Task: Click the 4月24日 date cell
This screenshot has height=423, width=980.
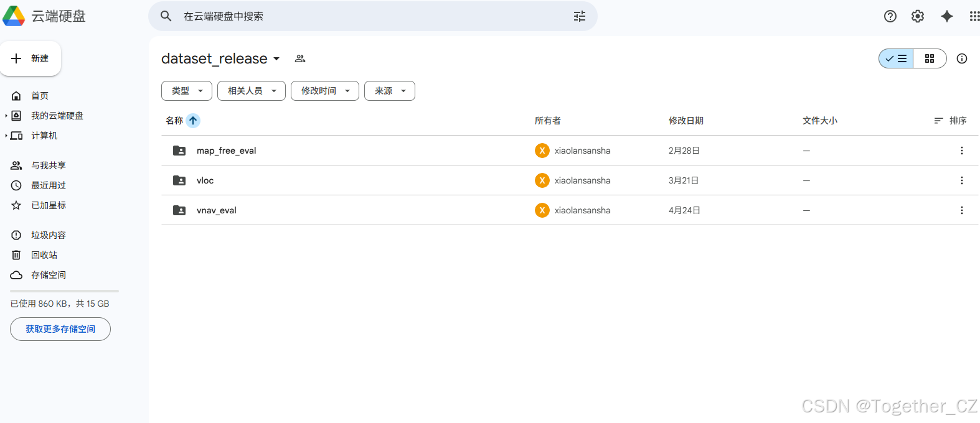Action: tap(685, 210)
